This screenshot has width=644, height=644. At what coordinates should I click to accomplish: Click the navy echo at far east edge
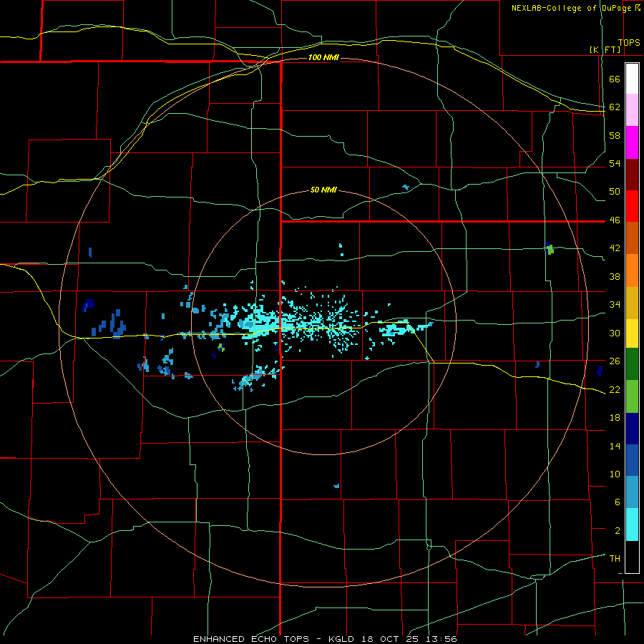600,371
